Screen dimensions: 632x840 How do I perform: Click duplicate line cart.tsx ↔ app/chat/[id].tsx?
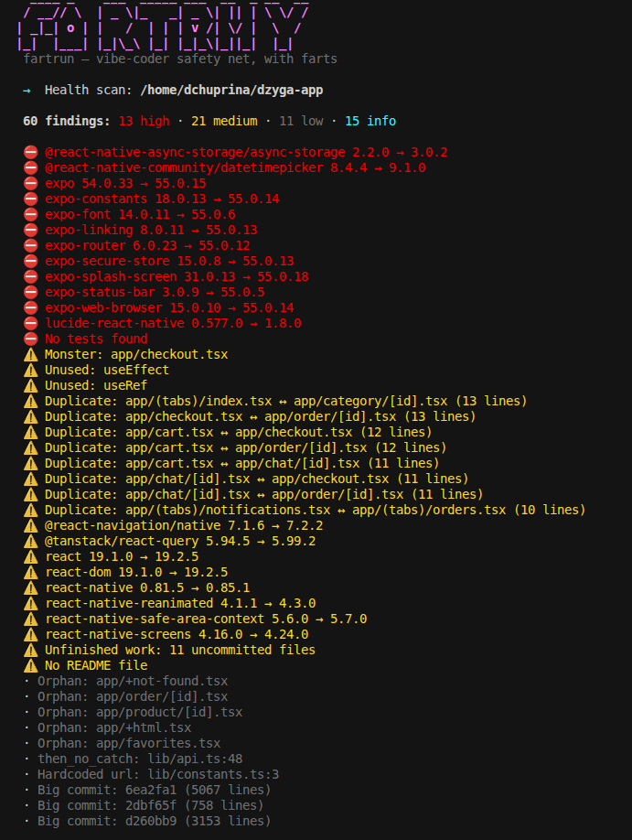tap(242, 463)
